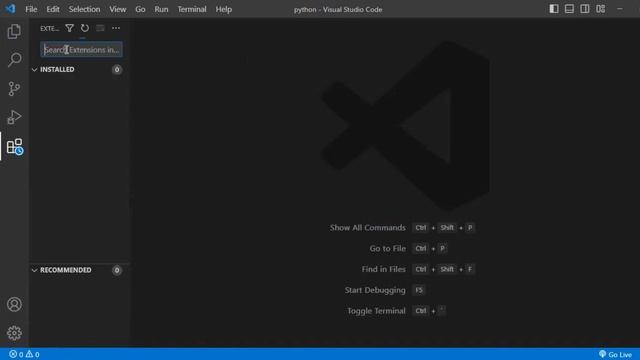Show errors count in status bar

(16, 354)
